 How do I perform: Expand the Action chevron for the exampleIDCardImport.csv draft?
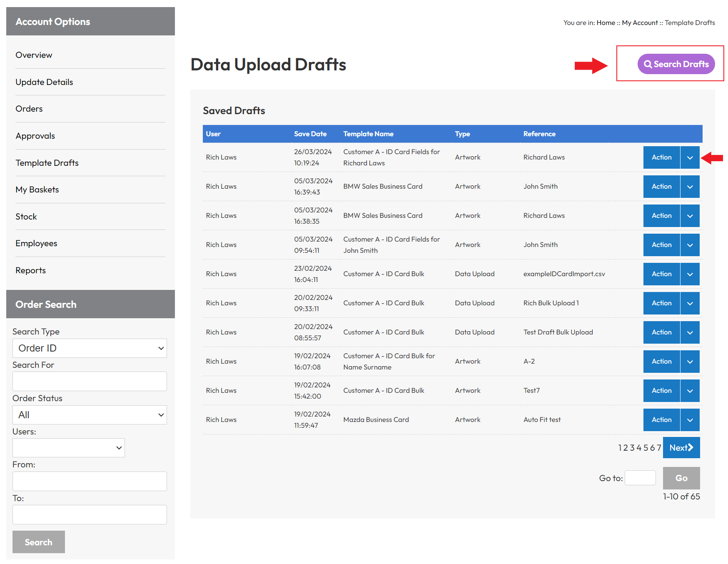point(690,274)
